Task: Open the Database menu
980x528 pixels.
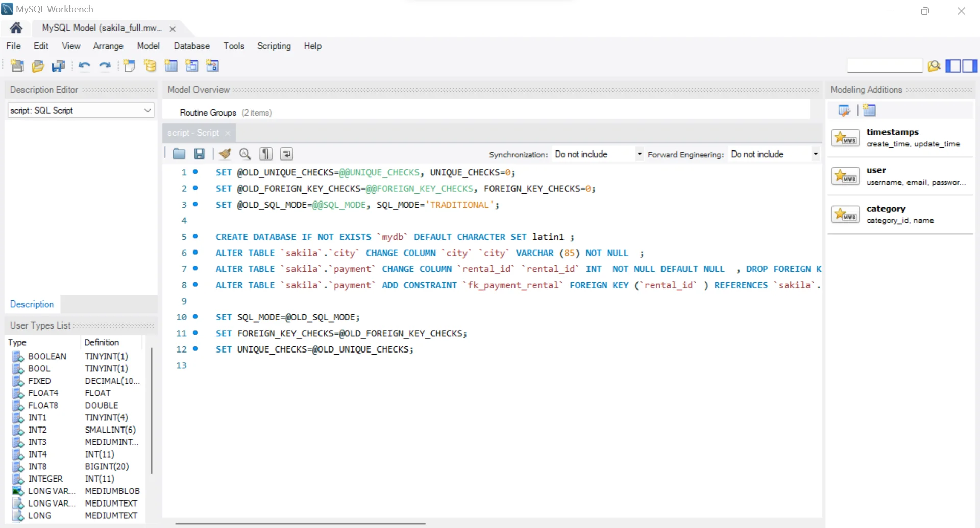Action: (191, 46)
